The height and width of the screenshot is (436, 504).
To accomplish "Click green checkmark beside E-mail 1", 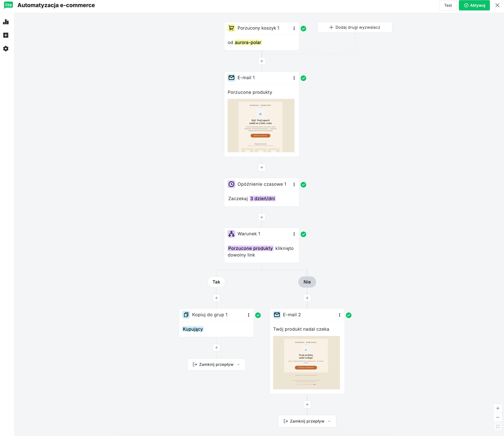I will (x=303, y=78).
